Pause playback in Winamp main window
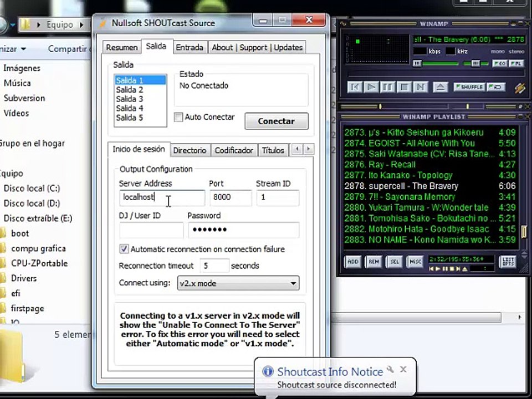Screen dimensions: 532x399 pyautogui.click(x=387, y=87)
